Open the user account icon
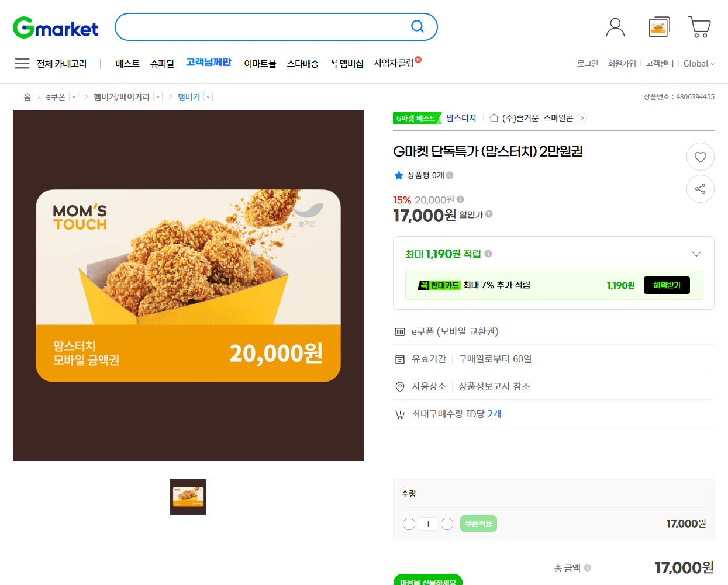This screenshot has height=585, width=728. pyautogui.click(x=615, y=27)
